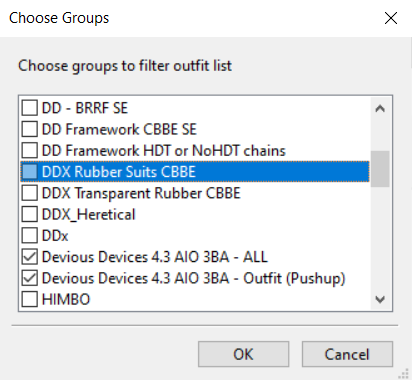The image size is (412, 380).
Task: Uncheck Devious Devices 4.3 AIO 3BA - ALL
Action: (30, 257)
